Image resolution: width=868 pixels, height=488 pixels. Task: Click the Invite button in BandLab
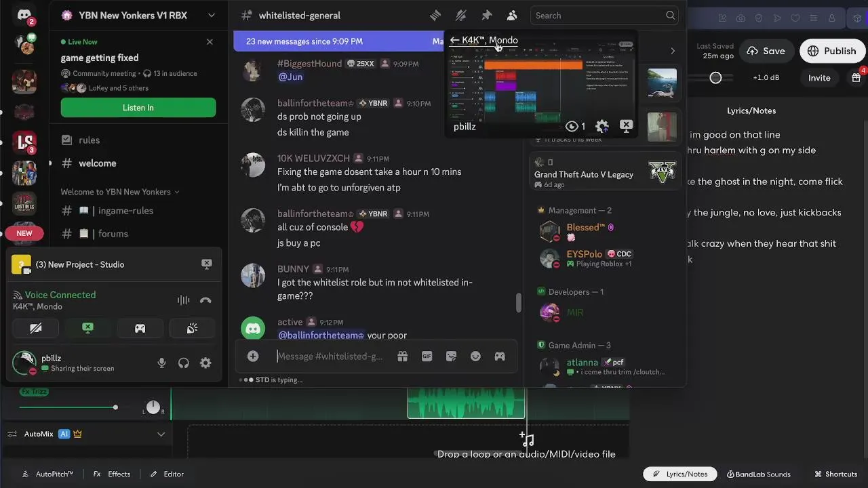point(819,78)
